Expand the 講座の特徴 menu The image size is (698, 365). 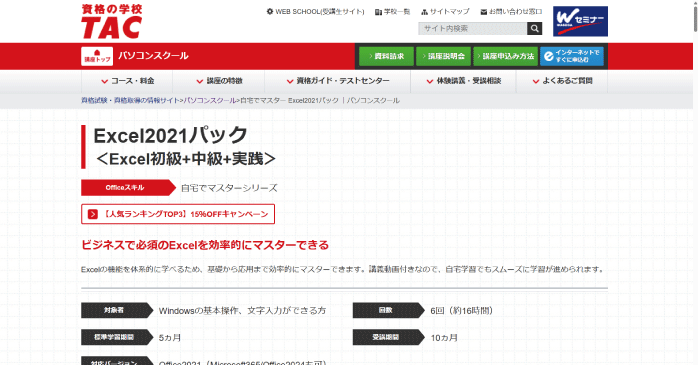pyautogui.click(x=219, y=81)
